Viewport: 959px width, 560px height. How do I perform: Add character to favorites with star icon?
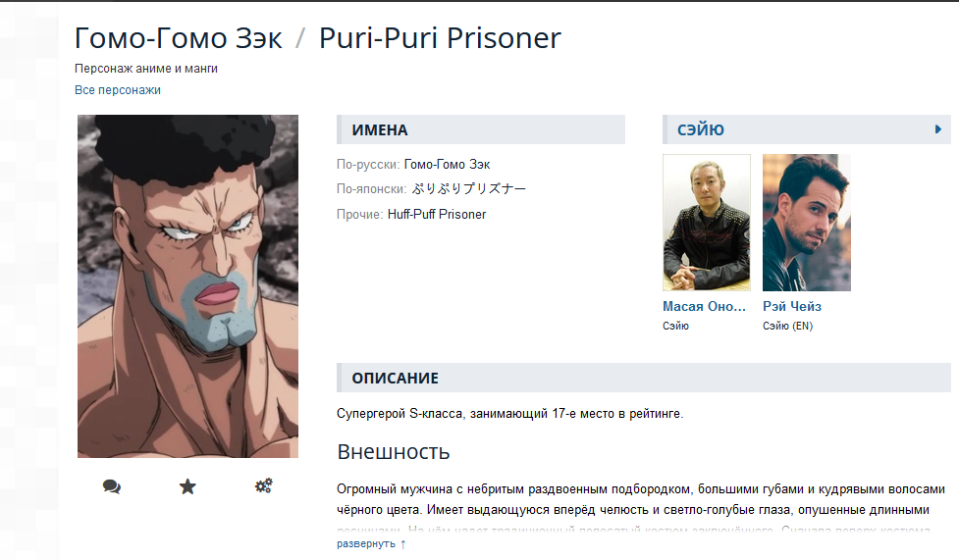[x=187, y=486]
